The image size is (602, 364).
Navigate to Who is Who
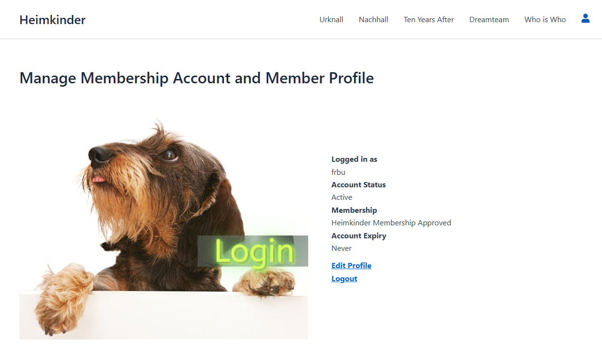pyautogui.click(x=545, y=20)
